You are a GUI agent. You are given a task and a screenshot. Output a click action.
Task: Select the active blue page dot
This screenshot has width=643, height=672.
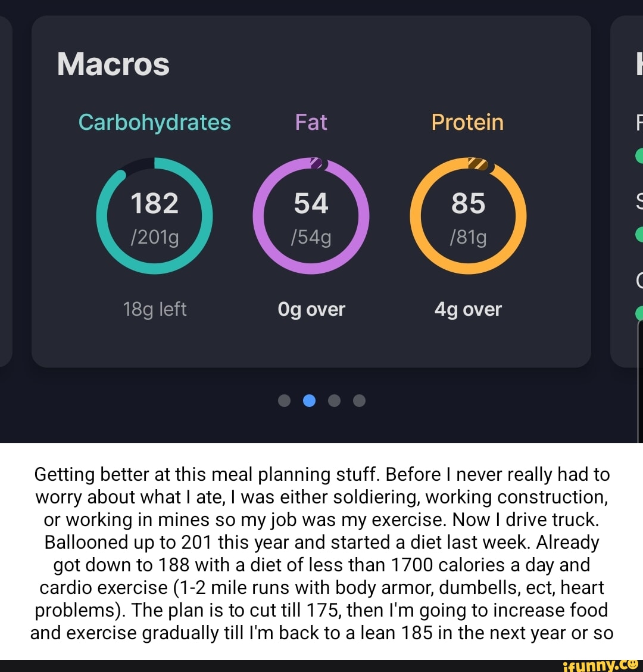click(x=310, y=400)
